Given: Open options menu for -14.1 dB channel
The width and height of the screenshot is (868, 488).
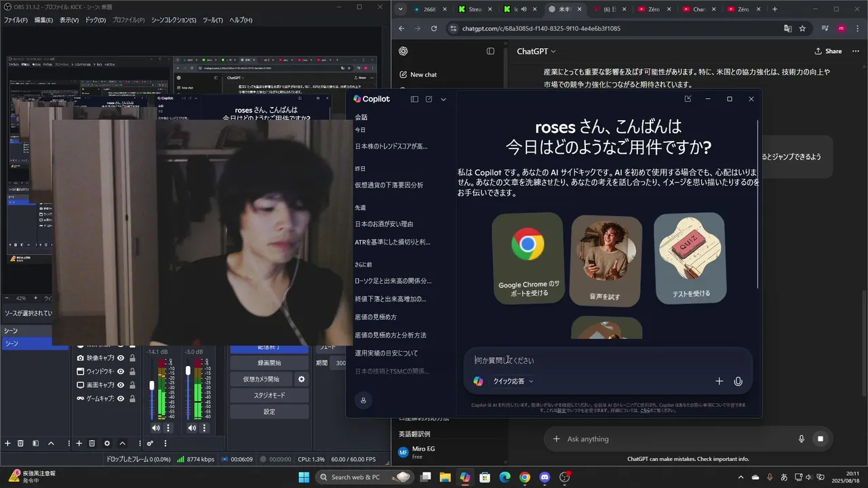Looking at the screenshot, I should [x=168, y=428].
